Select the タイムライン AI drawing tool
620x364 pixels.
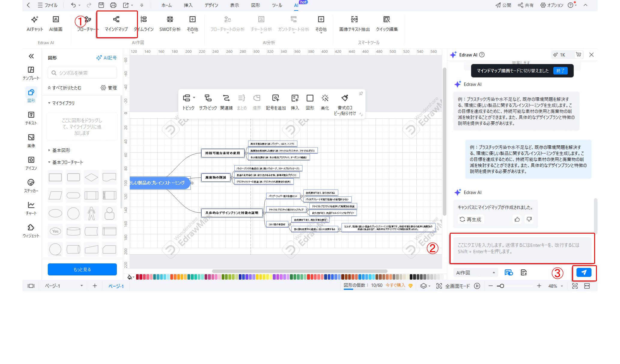coord(144,23)
